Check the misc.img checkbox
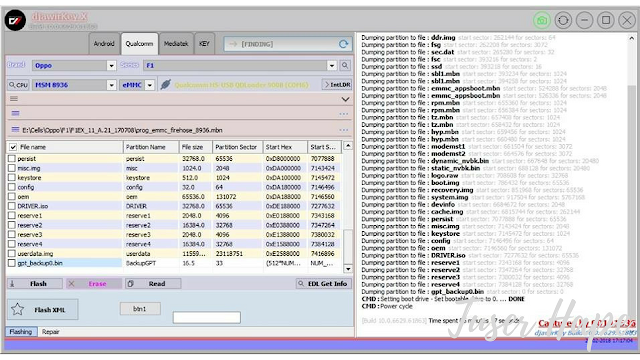640x360 pixels. tap(12, 168)
